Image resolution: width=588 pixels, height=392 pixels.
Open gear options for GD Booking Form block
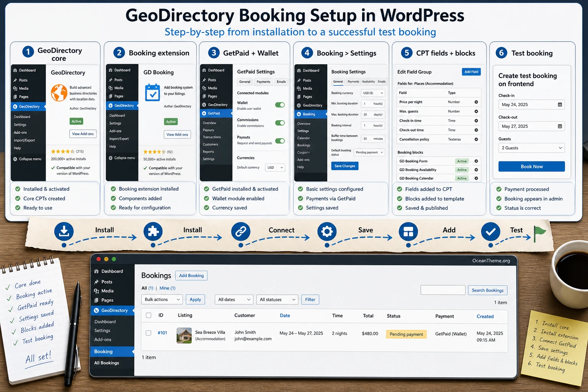click(x=476, y=161)
